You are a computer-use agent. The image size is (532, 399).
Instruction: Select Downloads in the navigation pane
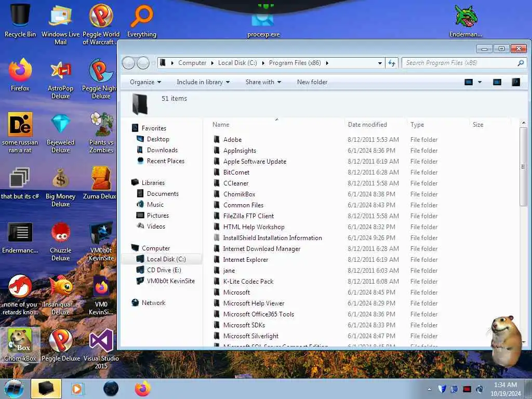[162, 150]
